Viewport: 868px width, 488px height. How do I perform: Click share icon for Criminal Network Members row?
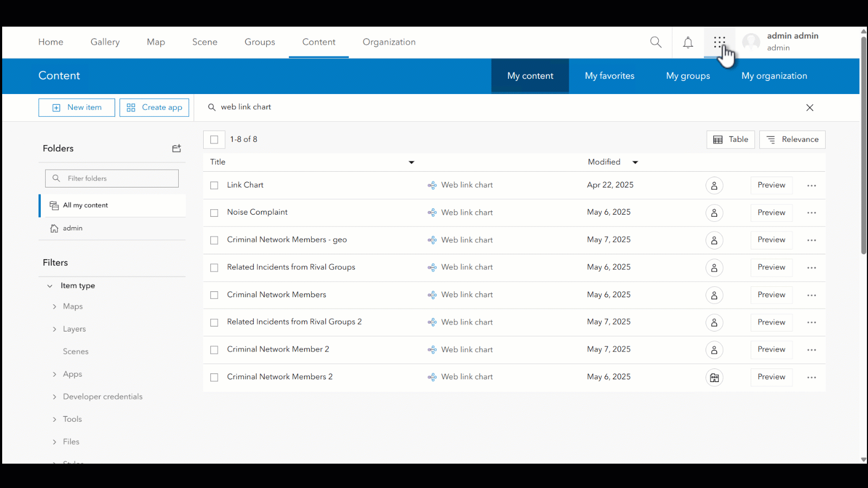(714, 295)
